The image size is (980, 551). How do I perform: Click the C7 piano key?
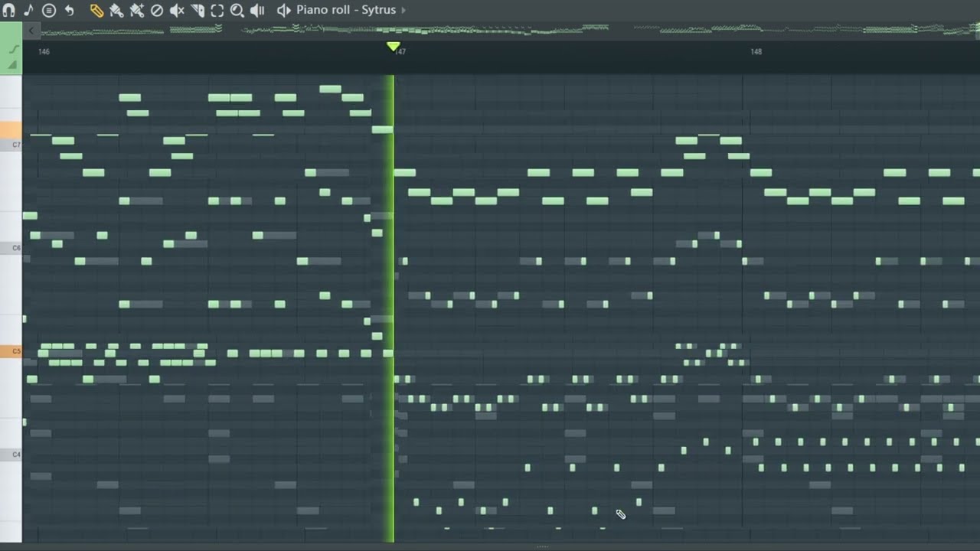pos(11,145)
